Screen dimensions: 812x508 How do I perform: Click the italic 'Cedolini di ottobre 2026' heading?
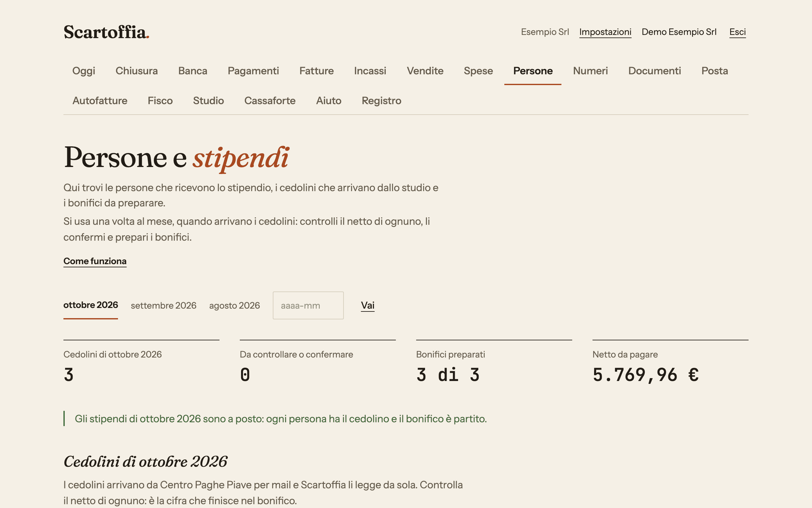click(145, 462)
